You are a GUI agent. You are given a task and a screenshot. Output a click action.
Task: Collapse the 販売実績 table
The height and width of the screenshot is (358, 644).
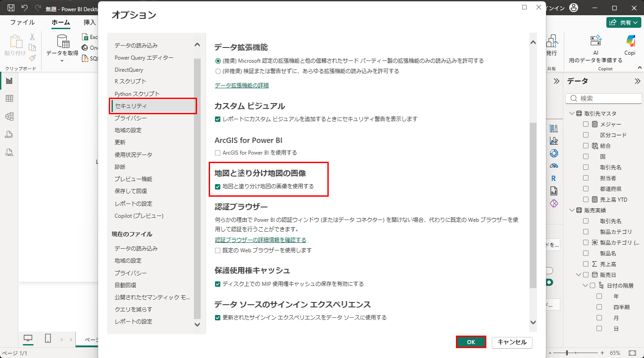[572, 210]
